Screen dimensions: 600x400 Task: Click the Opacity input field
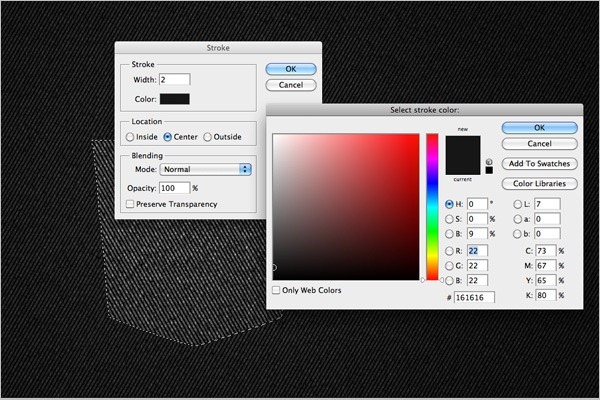click(174, 188)
